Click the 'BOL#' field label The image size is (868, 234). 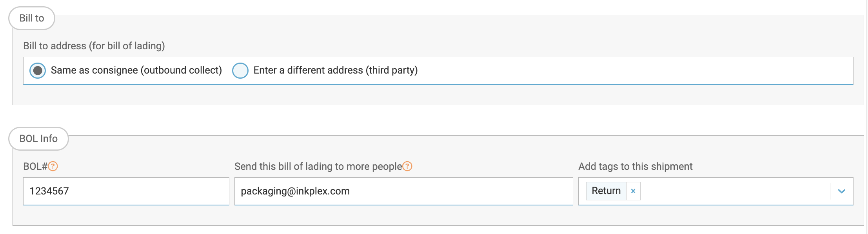[35, 166]
